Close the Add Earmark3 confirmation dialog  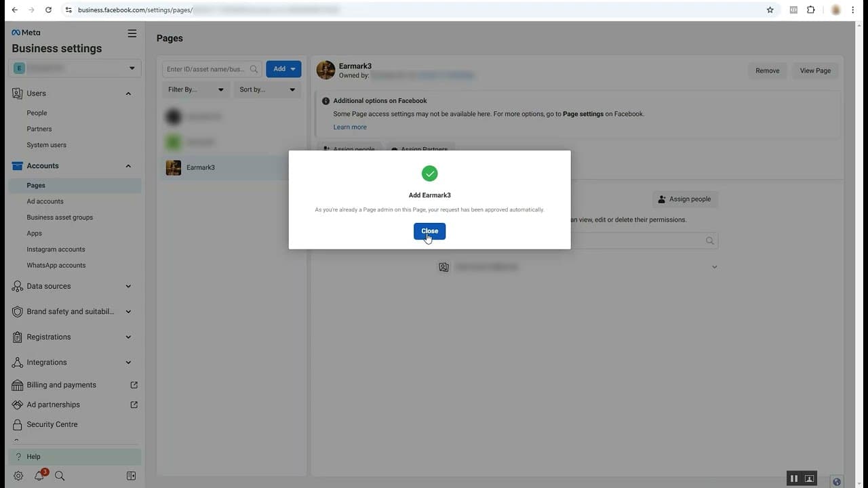pos(429,231)
